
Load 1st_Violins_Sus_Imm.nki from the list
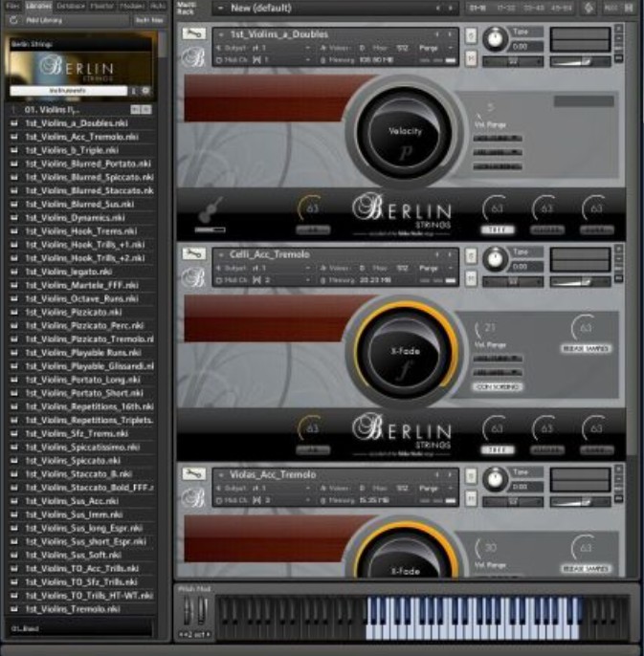(x=74, y=514)
